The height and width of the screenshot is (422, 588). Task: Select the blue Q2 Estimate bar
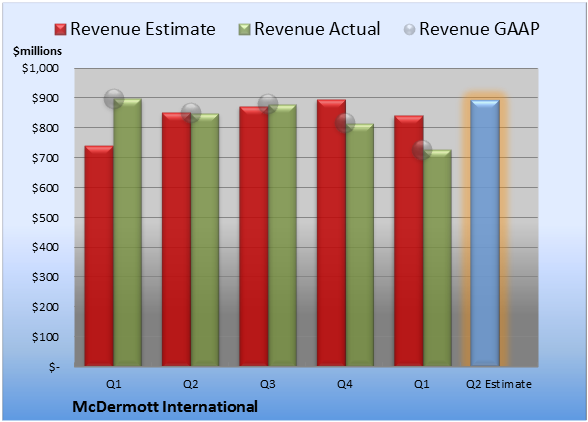coord(485,233)
